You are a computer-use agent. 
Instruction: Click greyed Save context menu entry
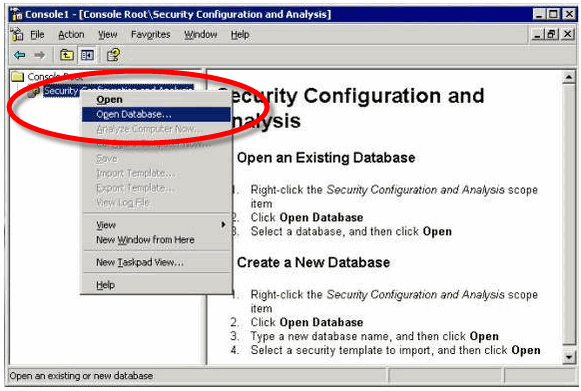(156, 158)
